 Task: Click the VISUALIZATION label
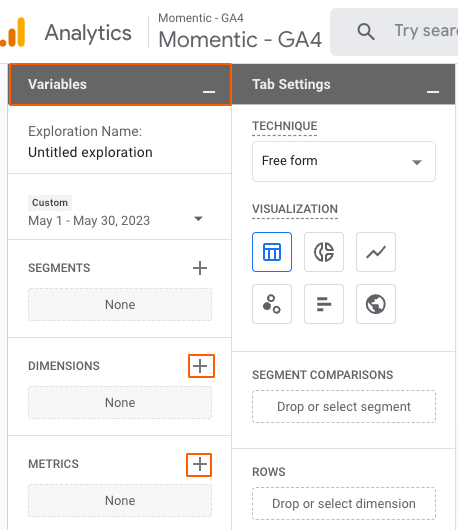[x=295, y=209]
